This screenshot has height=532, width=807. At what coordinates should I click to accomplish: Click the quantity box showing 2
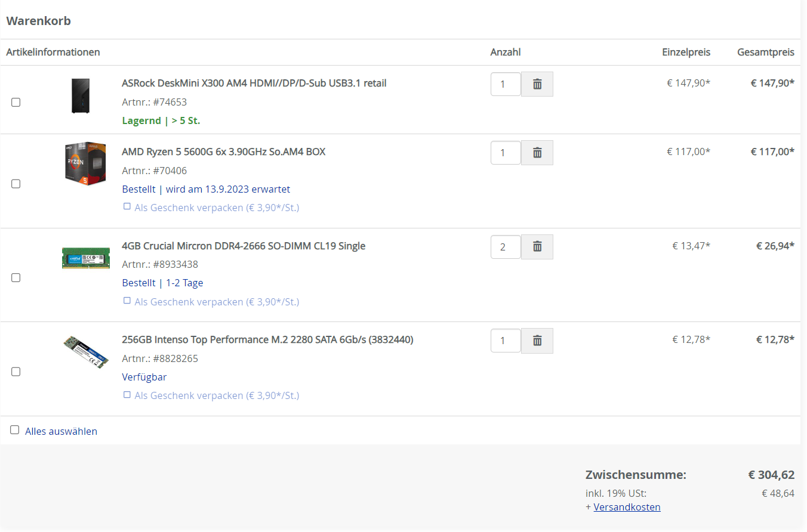pyautogui.click(x=506, y=246)
